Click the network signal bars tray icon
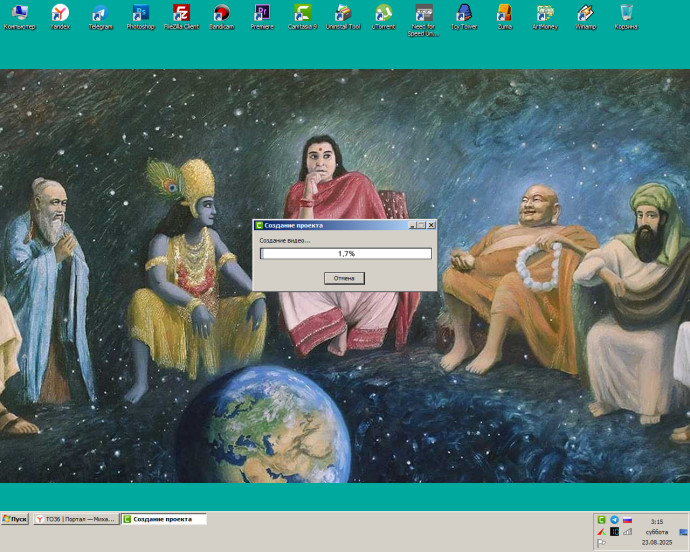Image resolution: width=690 pixels, height=552 pixels. pyautogui.click(x=628, y=532)
